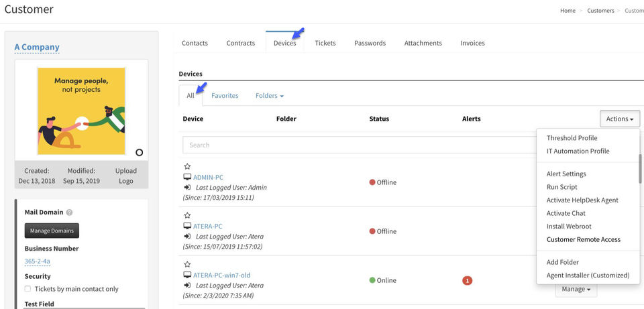
Task: Click login icon next to Last Logged User: Admin
Action: pyautogui.click(x=188, y=187)
